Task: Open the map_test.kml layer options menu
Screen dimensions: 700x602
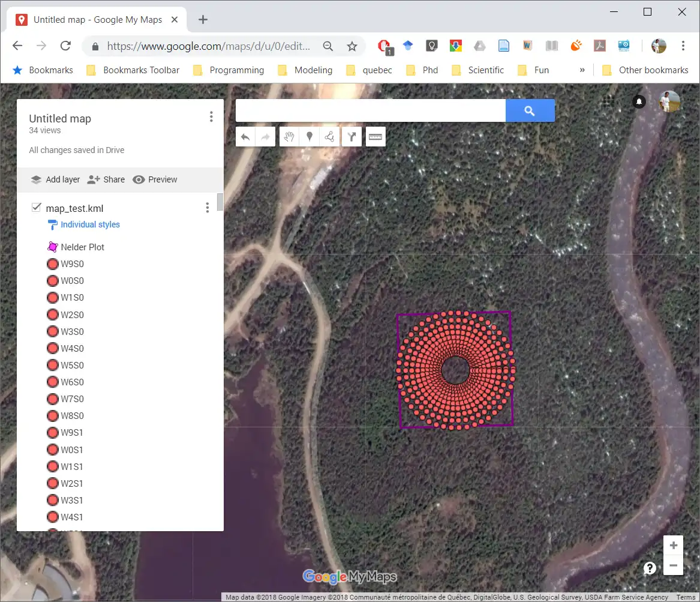Action: click(207, 208)
